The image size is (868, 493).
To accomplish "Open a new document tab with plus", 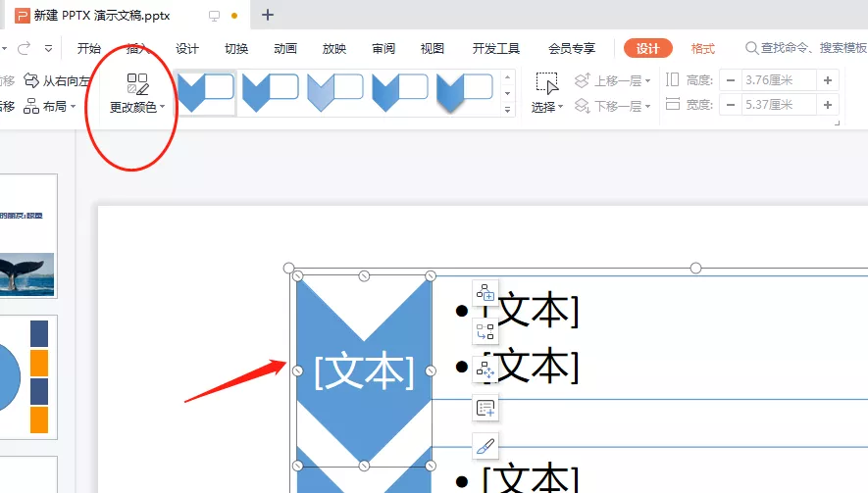I will (268, 15).
